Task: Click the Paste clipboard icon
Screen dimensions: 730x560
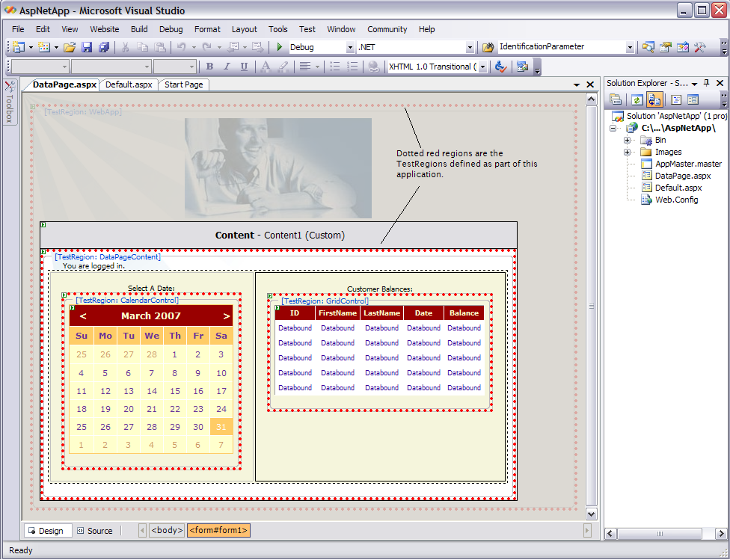Action: (160, 47)
